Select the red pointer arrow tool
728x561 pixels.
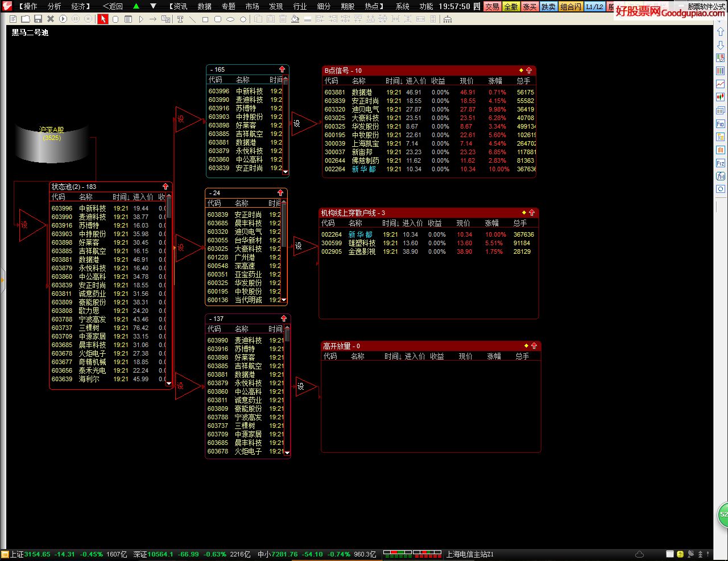click(102, 19)
